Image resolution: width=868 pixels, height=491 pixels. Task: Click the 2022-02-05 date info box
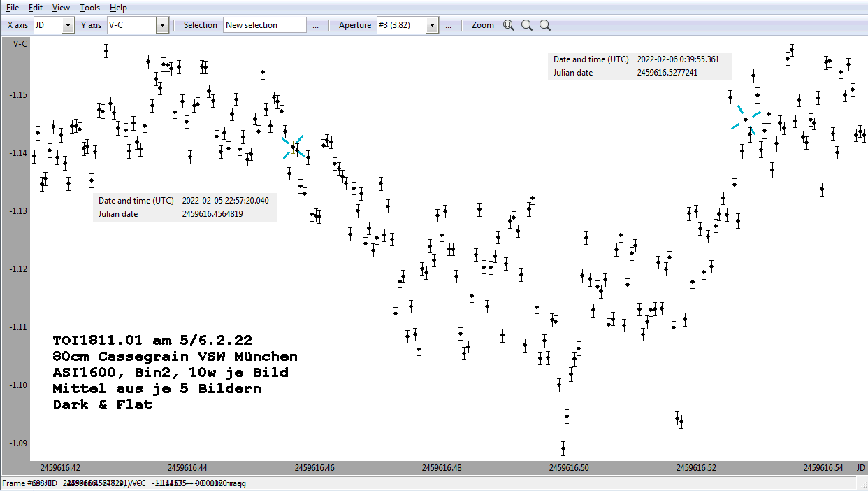tap(185, 207)
